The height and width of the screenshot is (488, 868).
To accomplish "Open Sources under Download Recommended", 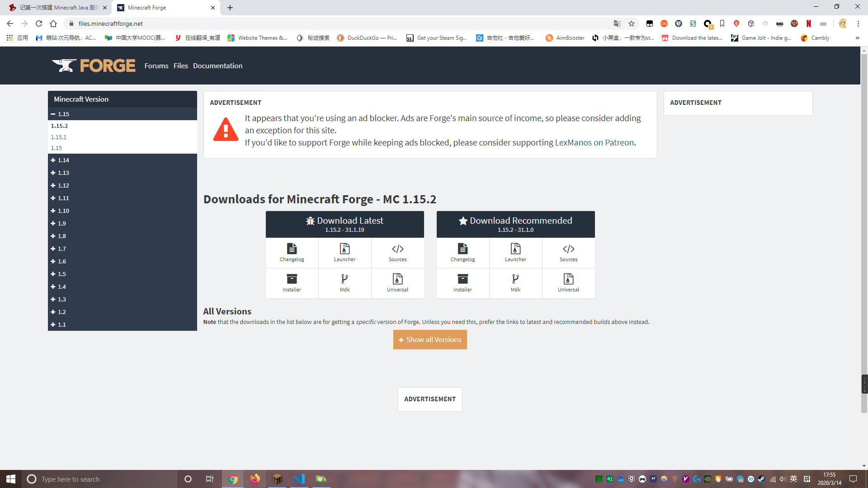I will tap(568, 253).
